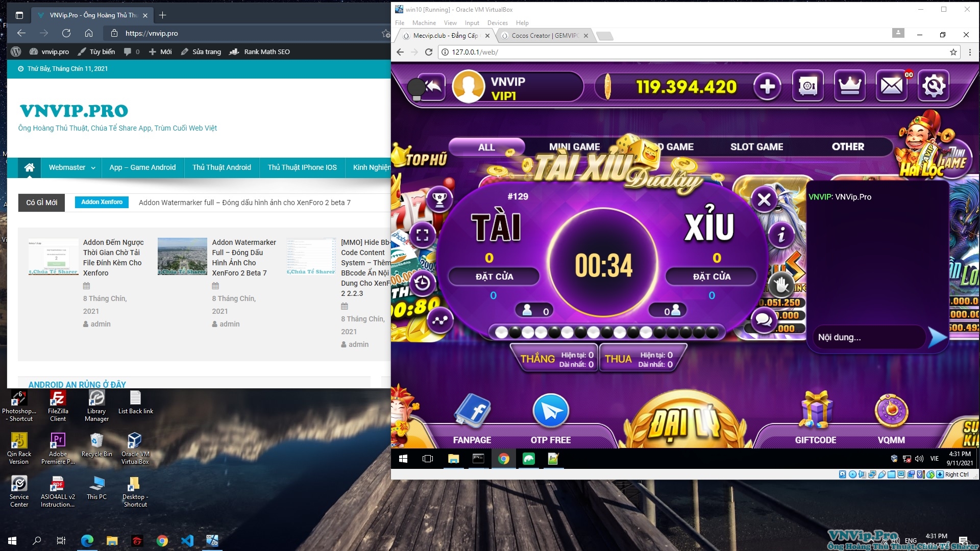Click the trophy ranking icon
Screen dimensions: 980x551
click(439, 198)
